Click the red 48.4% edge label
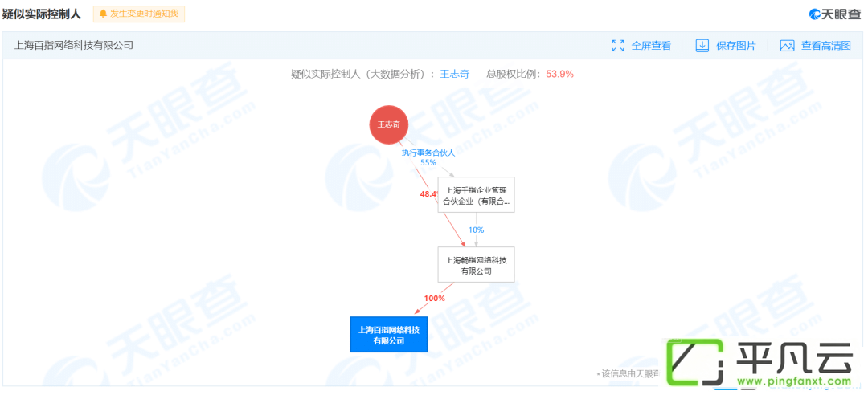This screenshot has height=395, width=868. (x=429, y=193)
